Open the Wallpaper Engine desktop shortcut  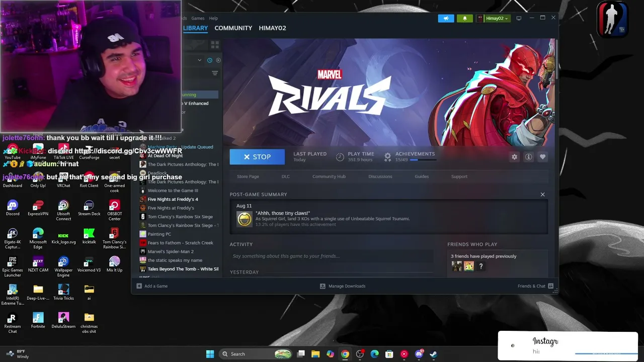coord(63,266)
